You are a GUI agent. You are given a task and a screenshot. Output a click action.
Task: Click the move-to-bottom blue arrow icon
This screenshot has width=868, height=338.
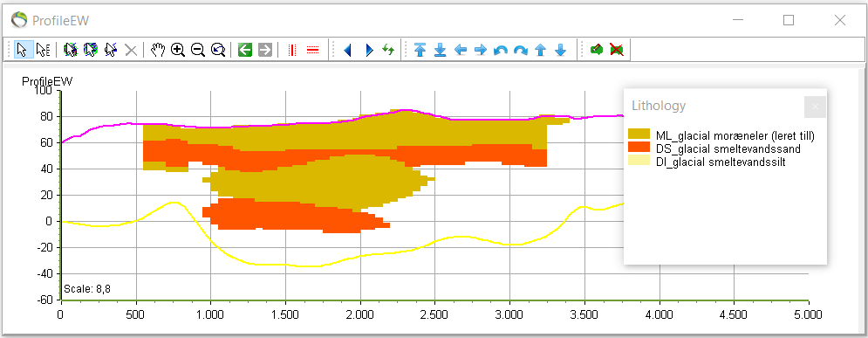click(x=440, y=50)
